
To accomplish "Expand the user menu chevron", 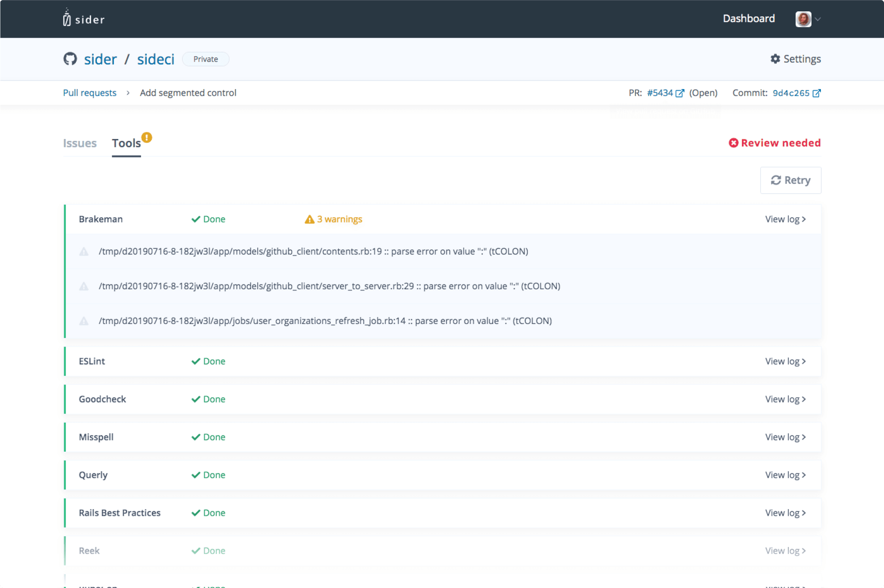I will [818, 19].
